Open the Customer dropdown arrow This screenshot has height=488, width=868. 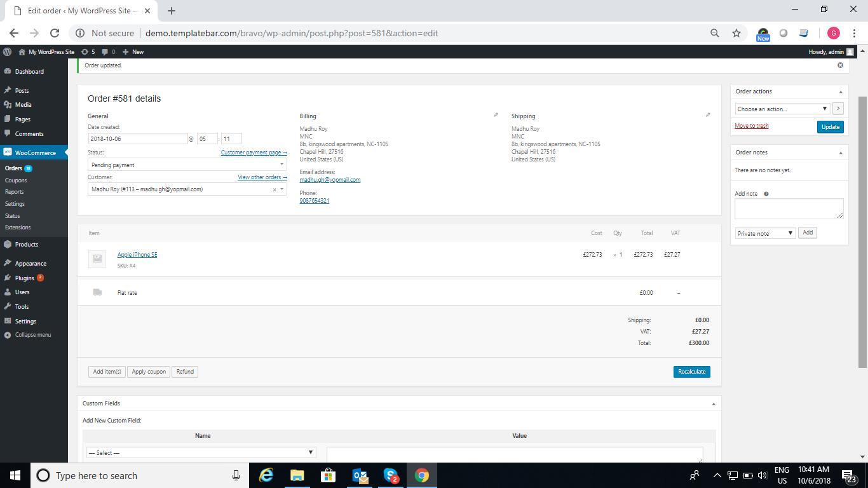pyautogui.click(x=282, y=189)
